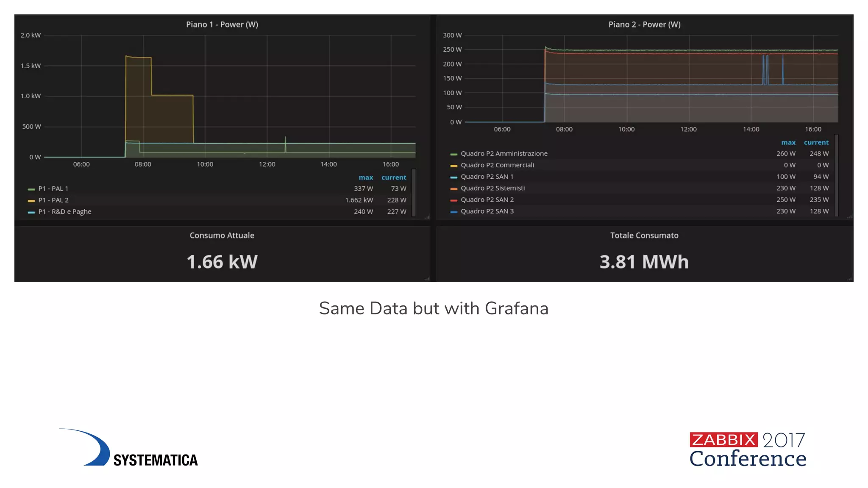Click the 1.66 kW current consumption value
This screenshot has width=868, height=488.
(222, 262)
